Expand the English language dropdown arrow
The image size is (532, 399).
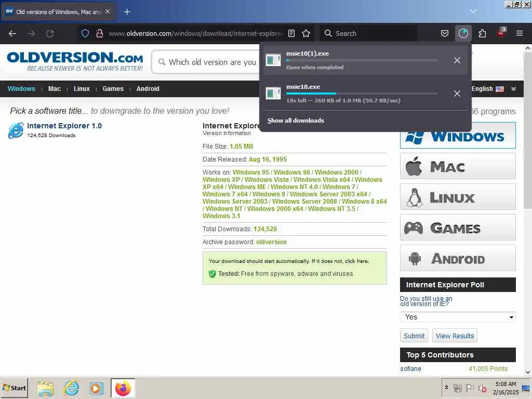pos(513,89)
